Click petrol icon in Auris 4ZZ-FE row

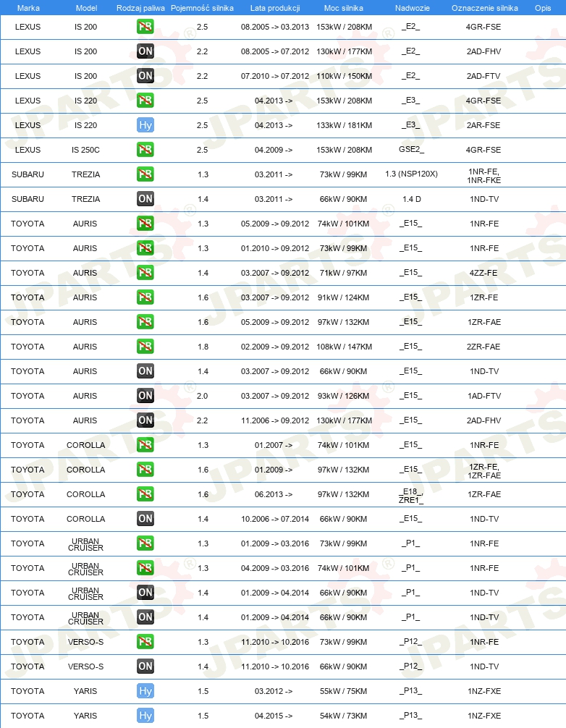tap(145, 273)
